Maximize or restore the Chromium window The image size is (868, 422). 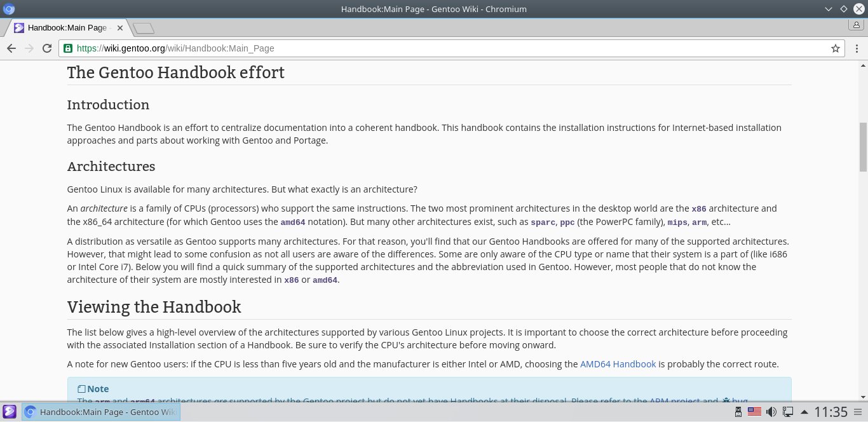[x=843, y=9]
